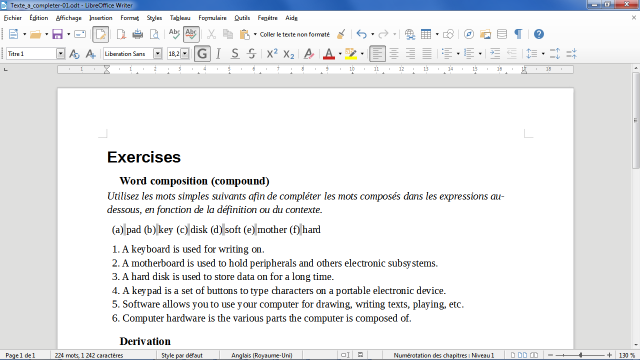This screenshot has height=360, width=640.
Task: Open the Format menu
Action: [x=129, y=18]
